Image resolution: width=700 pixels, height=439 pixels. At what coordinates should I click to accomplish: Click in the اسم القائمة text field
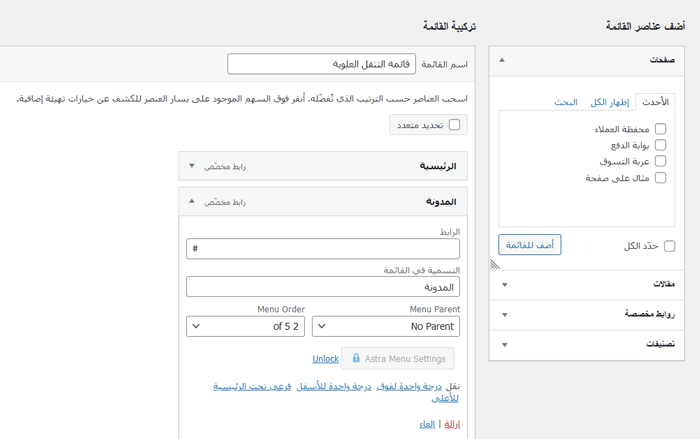(x=321, y=64)
